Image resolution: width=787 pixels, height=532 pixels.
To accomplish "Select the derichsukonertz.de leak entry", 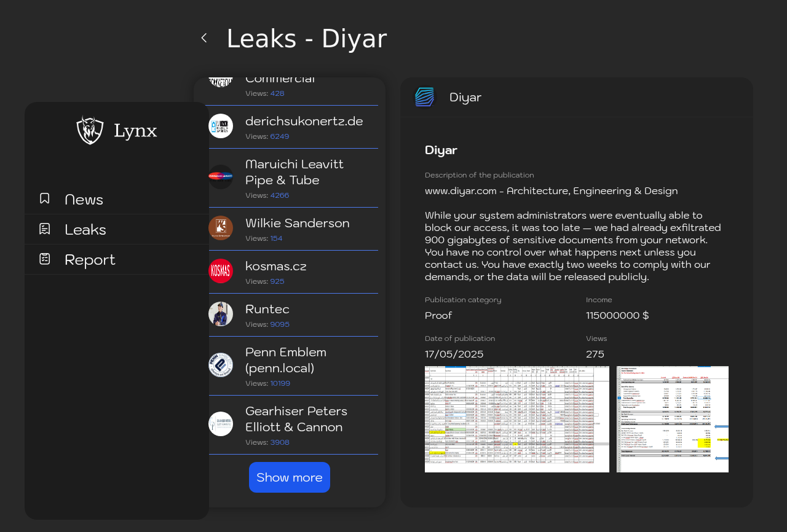I will tap(293, 127).
